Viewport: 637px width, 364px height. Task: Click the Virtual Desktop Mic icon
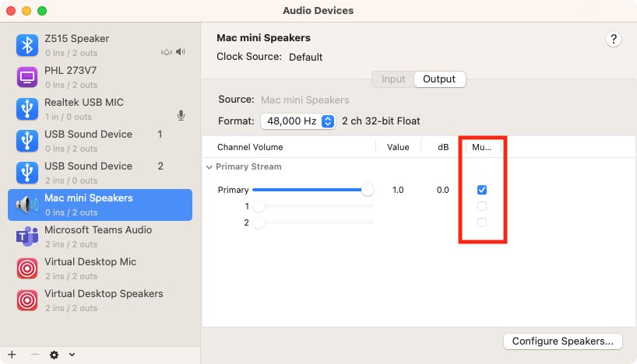[x=27, y=268]
